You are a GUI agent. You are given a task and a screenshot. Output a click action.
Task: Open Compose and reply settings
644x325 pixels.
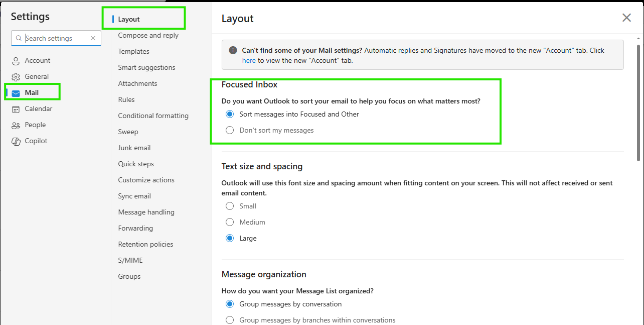point(148,35)
